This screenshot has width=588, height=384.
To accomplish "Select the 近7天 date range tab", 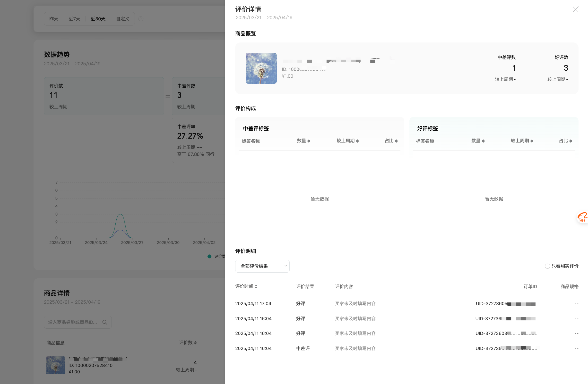I will [74, 19].
